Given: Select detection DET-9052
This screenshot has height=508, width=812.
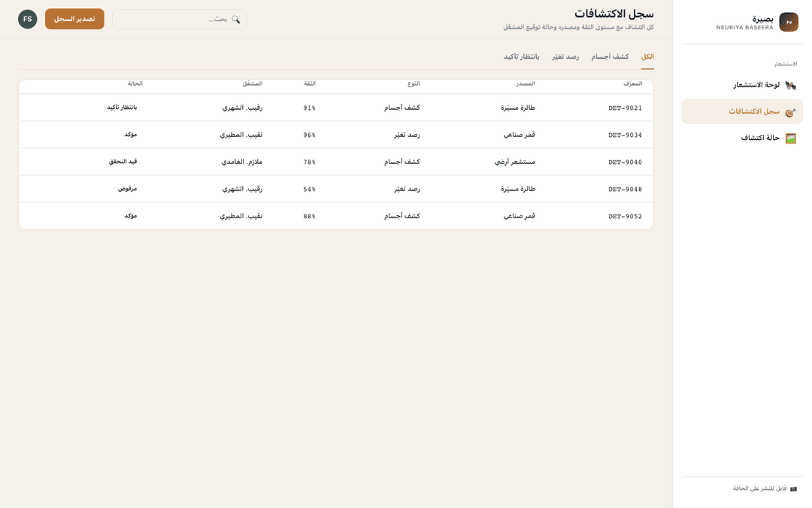Looking at the screenshot, I should 625,216.
